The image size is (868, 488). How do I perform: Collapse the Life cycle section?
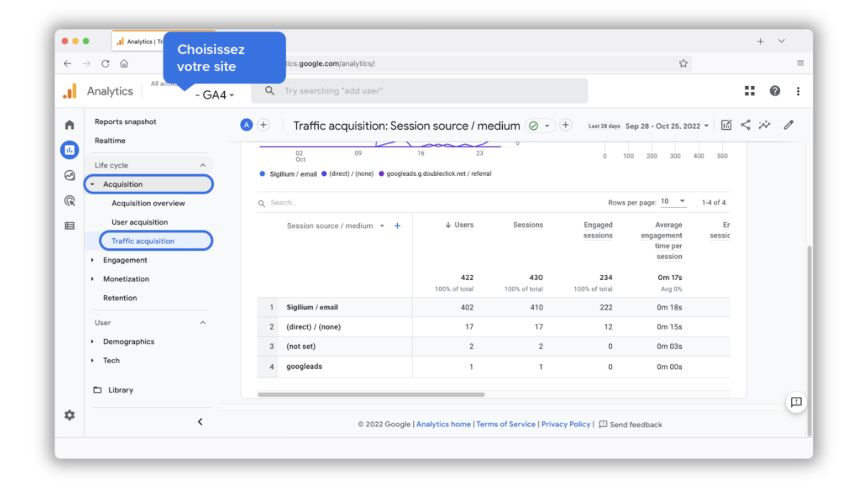click(x=203, y=165)
